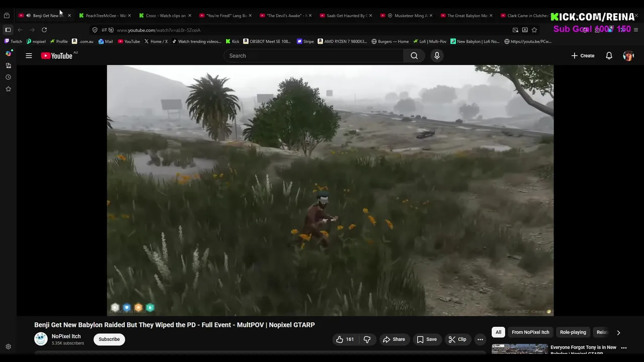644x362 pixels.
Task: Click the browser address bar URL
Action: coord(158,30)
